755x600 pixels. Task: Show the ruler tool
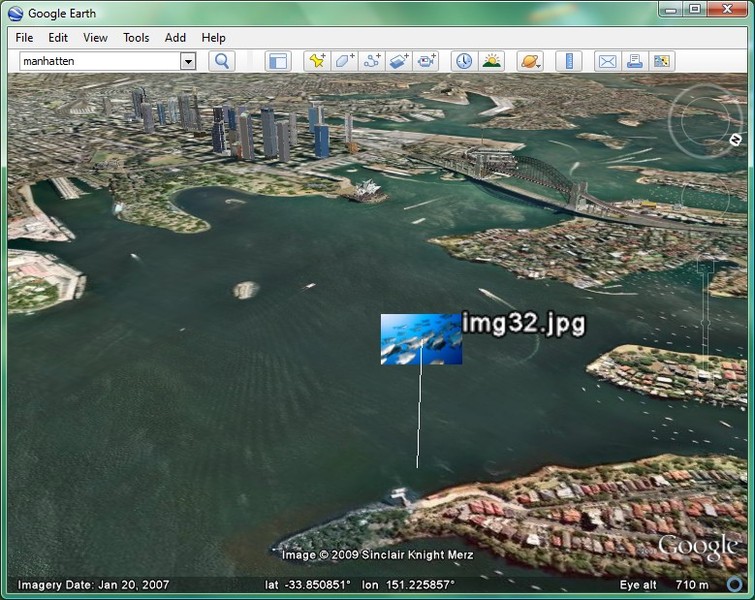coord(569,61)
